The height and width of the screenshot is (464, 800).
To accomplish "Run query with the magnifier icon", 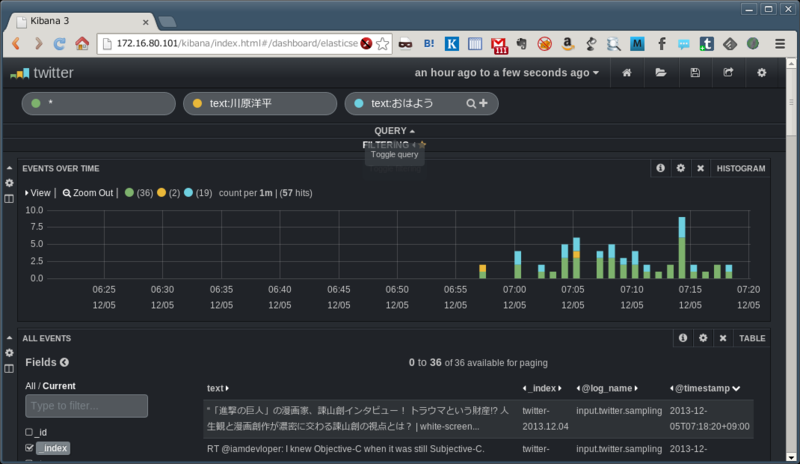I will coord(471,104).
